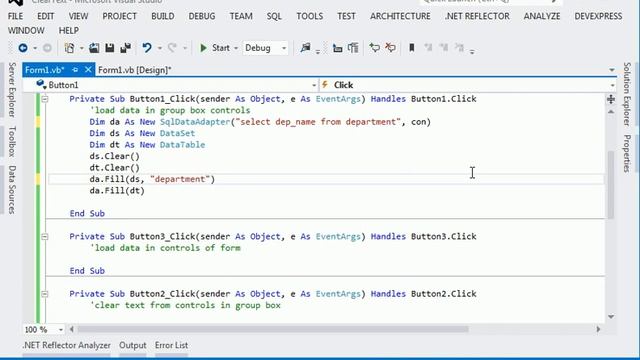Screen dimensions: 640x360
Task: Open overflow options after the bookmark icons
Action: 472,51
